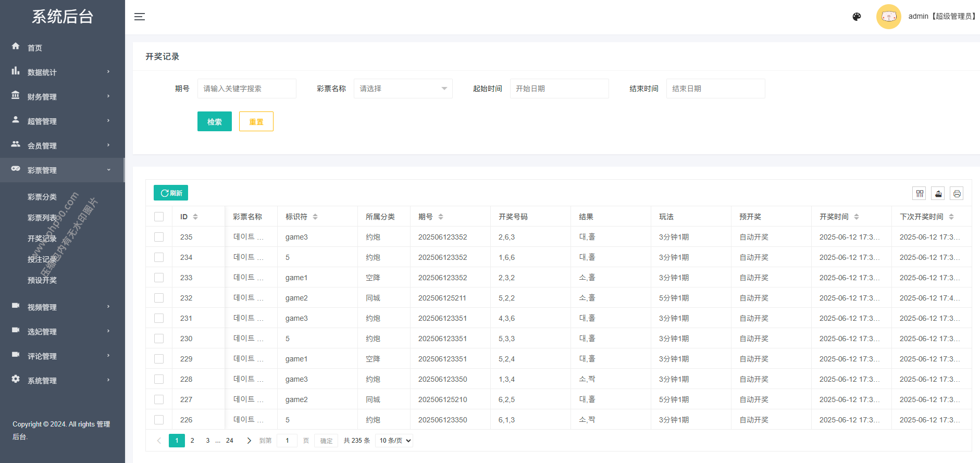The width and height of the screenshot is (980, 463).
Task: Click the green 检索 search button
Action: (214, 121)
